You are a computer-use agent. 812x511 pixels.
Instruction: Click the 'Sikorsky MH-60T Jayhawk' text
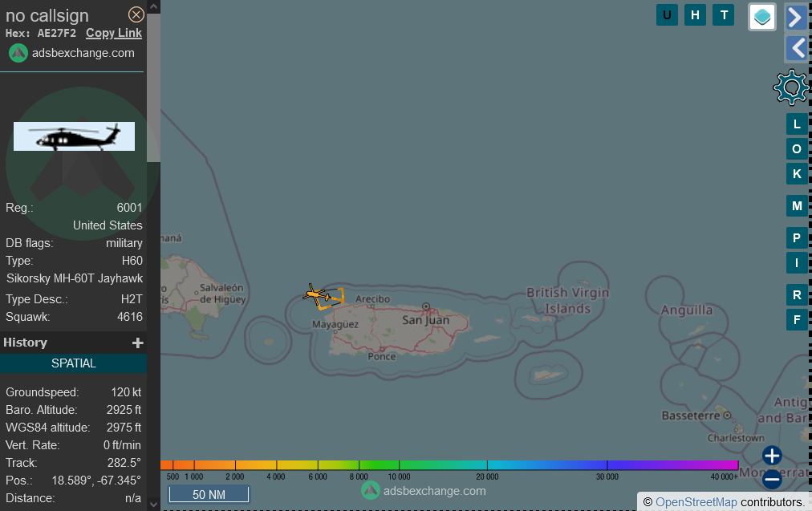tap(75, 278)
